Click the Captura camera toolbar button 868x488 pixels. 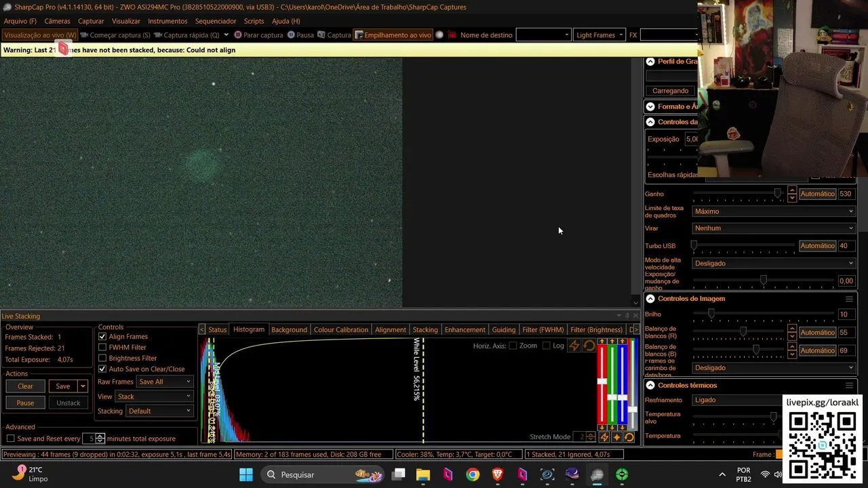pyautogui.click(x=334, y=35)
